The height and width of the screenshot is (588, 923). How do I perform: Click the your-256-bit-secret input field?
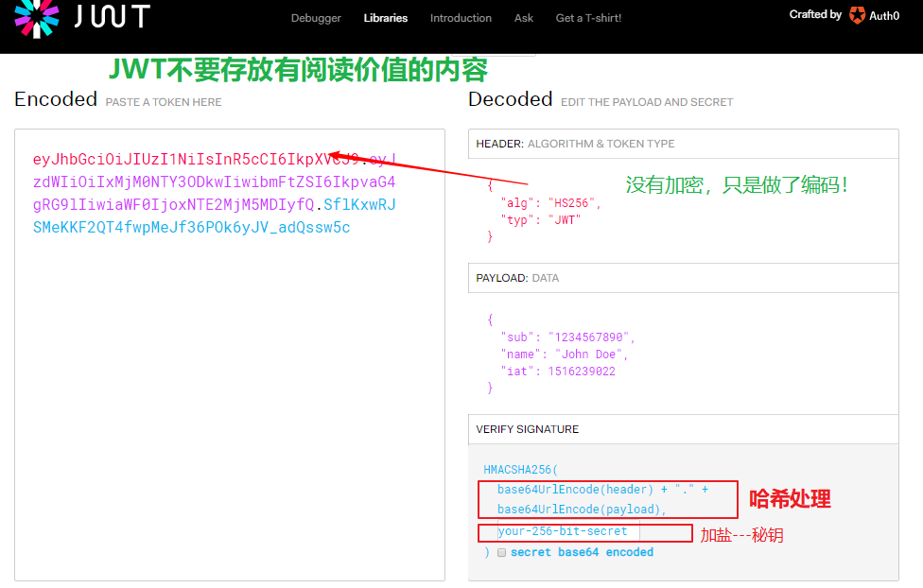click(568, 531)
